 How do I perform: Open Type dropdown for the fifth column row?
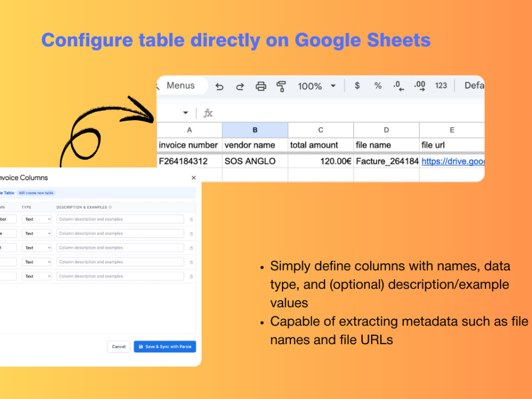(37, 276)
